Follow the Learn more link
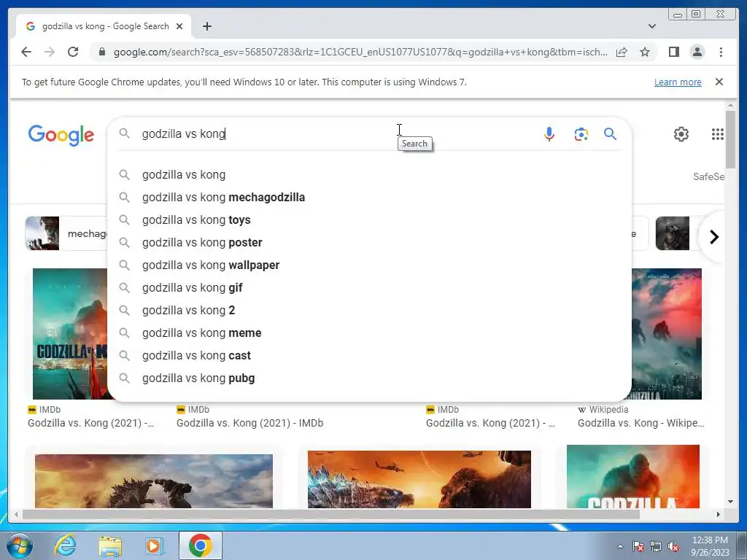 point(678,82)
